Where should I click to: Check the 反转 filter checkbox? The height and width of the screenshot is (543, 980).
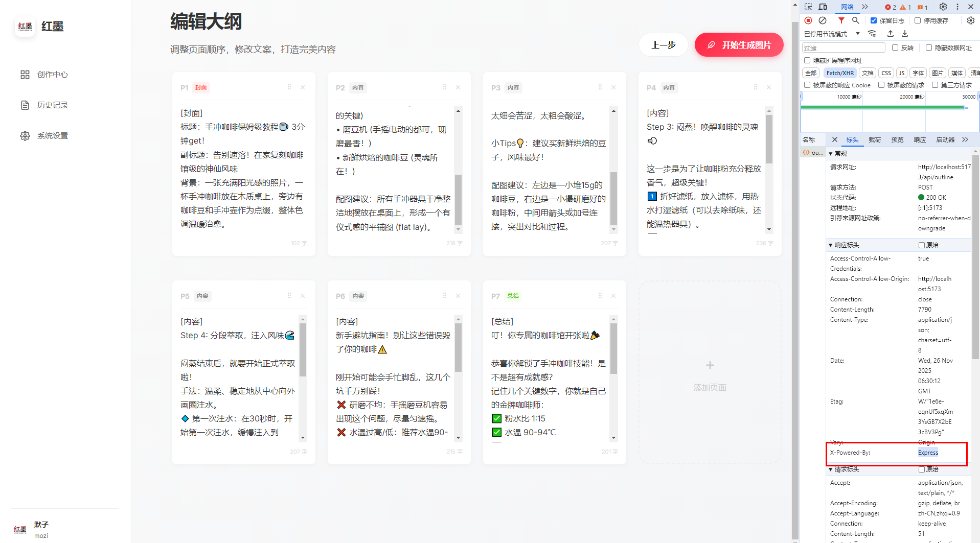pyautogui.click(x=895, y=48)
